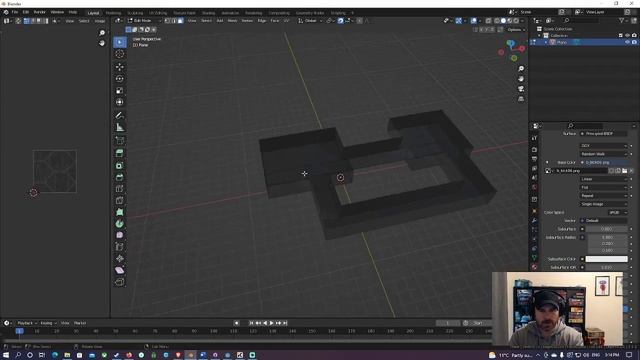Toggle Collection visibility eye in outliner
This screenshot has width=640, height=360.
[x=627, y=36]
